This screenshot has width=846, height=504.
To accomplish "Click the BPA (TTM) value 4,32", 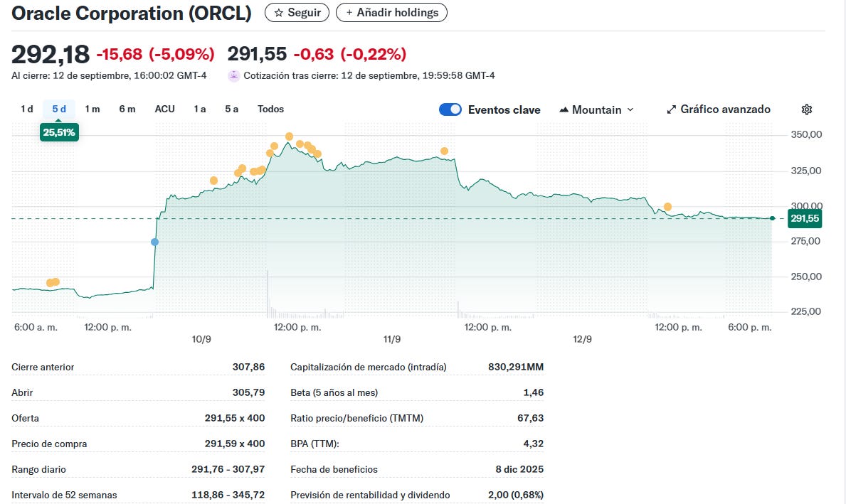I will [x=534, y=444].
